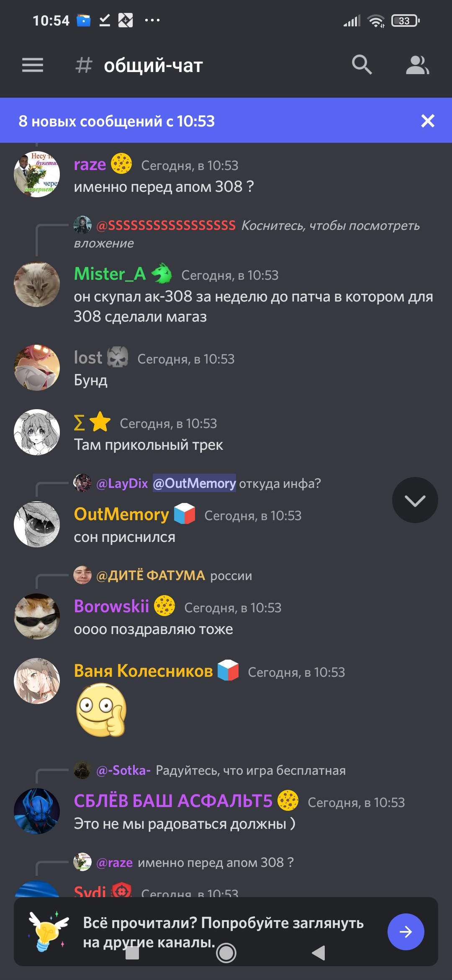Tap the skull badge next to lost

tap(118, 357)
